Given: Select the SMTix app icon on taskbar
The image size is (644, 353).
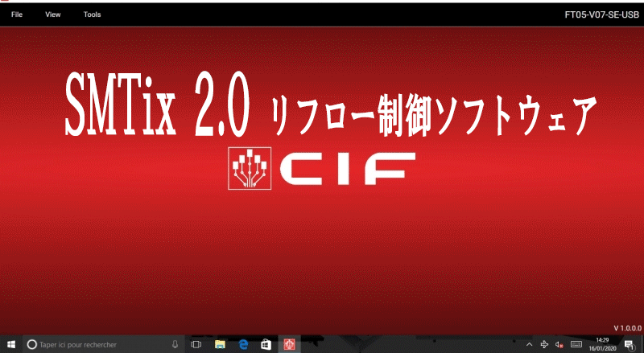Looking at the screenshot, I should tap(290, 344).
